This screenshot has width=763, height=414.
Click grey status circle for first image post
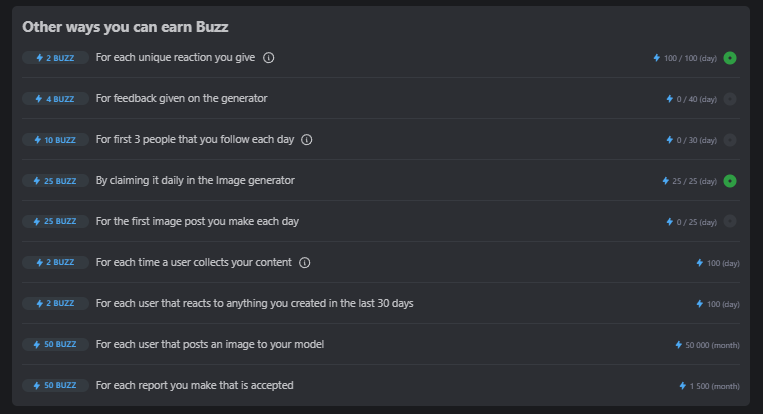click(730, 221)
